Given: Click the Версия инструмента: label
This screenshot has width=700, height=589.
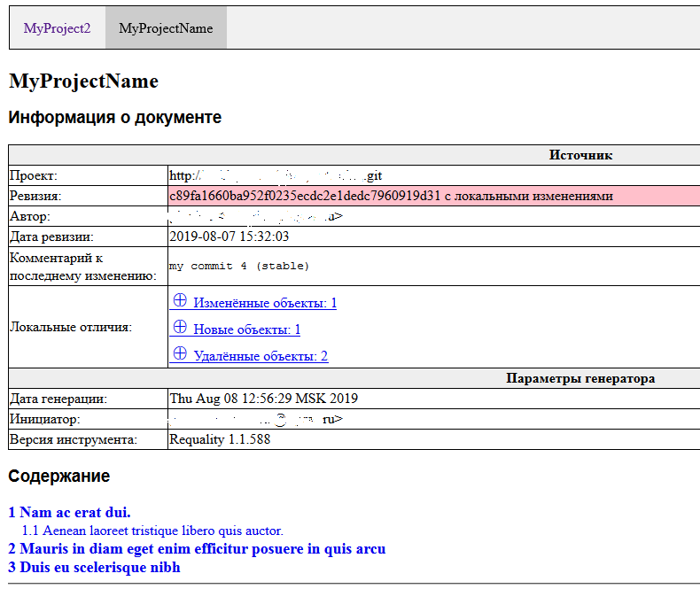Looking at the screenshot, I should pos(74,439).
